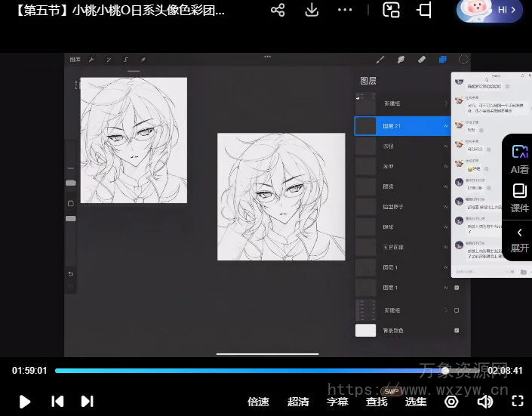The width and height of the screenshot is (532, 416).
Task: Open the 倍速 playback speed menu
Action: (258, 402)
